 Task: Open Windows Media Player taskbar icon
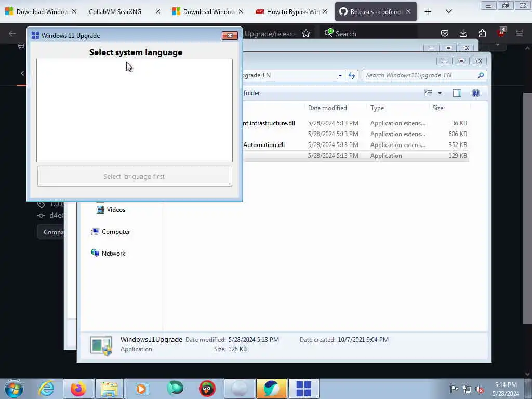click(141, 389)
